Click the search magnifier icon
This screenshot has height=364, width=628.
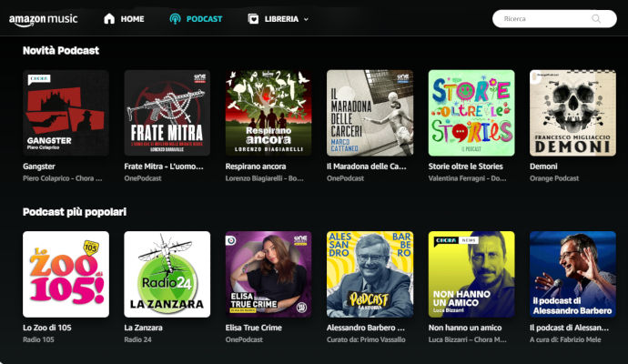596,19
